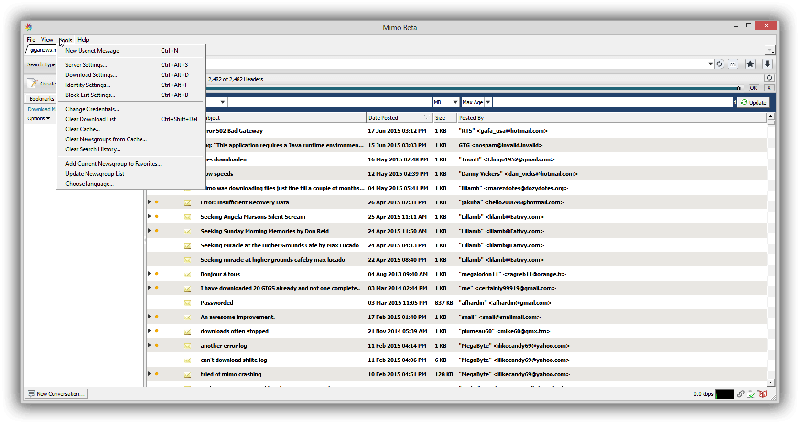The image size is (800, 424).
Task: Click the small reload icon above the OK indicator
Action: point(769,78)
